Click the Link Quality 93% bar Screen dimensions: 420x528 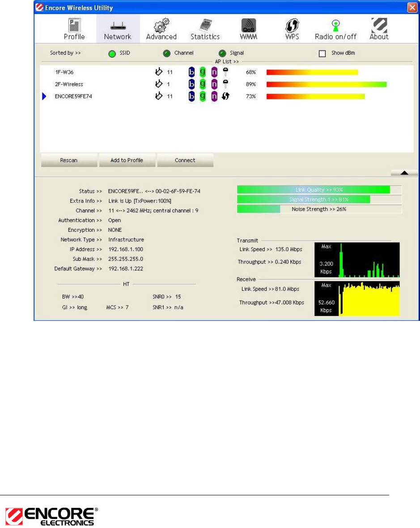(319, 190)
